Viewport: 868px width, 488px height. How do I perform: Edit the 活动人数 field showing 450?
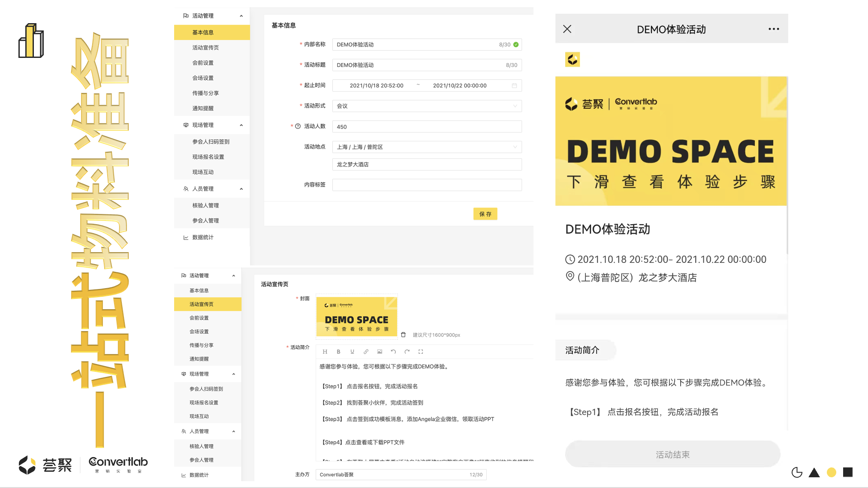coord(427,127)
